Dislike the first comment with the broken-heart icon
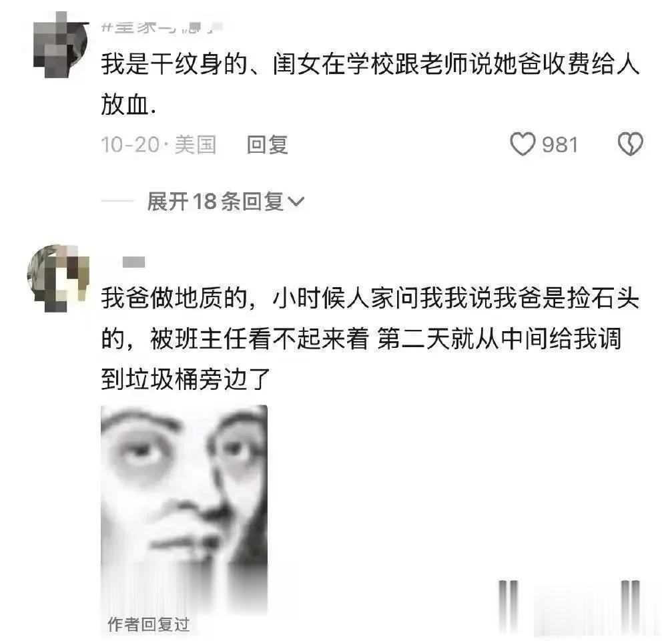Screen dimensions: 672x641 pyautogui.click(x=631, y=144)
